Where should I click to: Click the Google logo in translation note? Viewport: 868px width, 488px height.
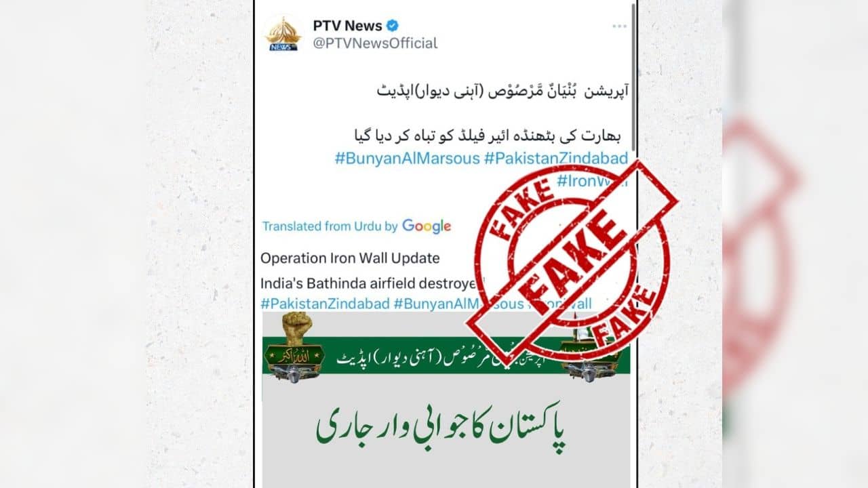[x=427, y=226]
